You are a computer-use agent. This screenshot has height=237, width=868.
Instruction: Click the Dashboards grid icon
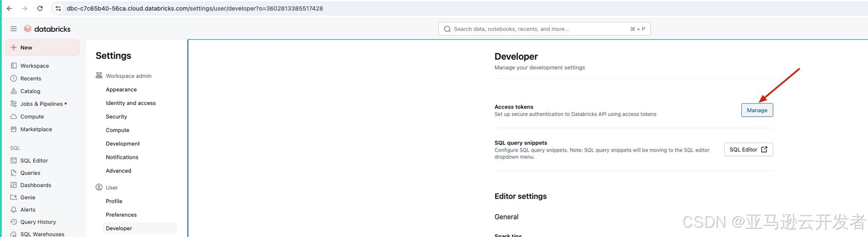click(14, 185)
